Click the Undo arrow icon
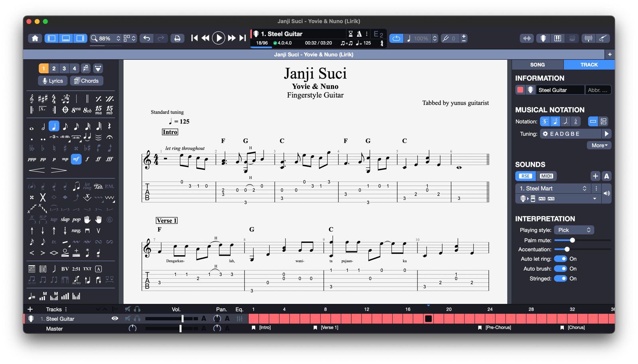This screenshot has height=364, width=638. 147,38
